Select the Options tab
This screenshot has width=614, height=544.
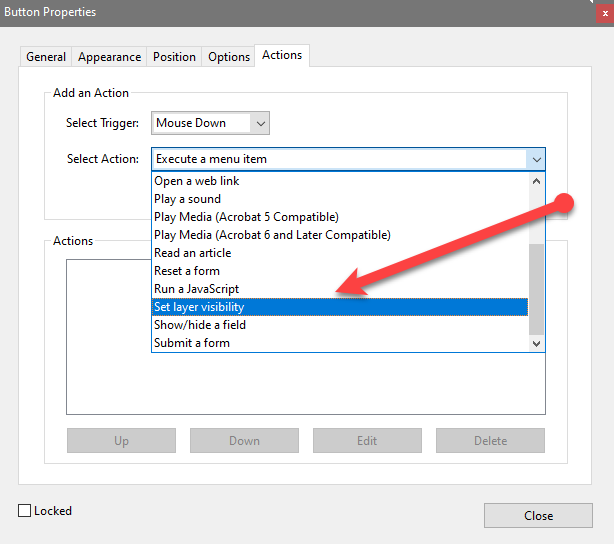[228, 57]
